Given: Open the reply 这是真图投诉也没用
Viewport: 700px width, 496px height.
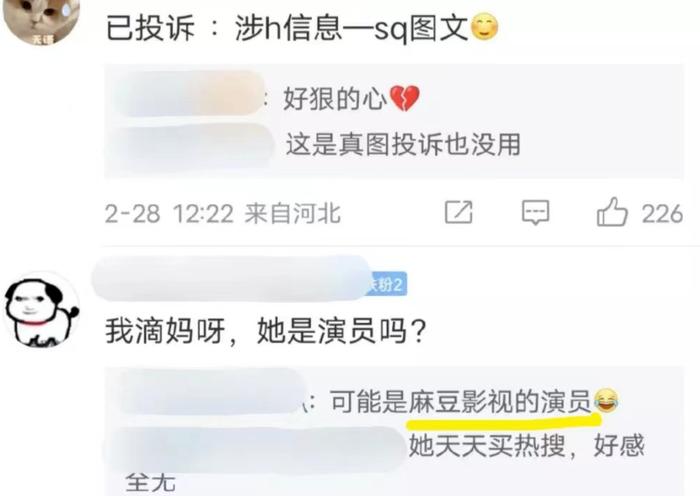Looking at the screenshot, I should (403, 145).
